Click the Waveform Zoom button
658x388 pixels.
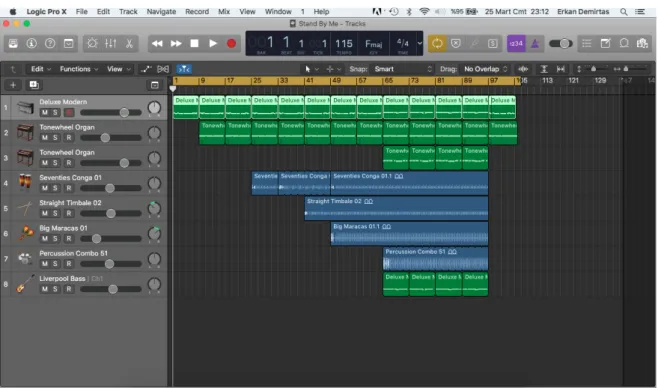523,69
